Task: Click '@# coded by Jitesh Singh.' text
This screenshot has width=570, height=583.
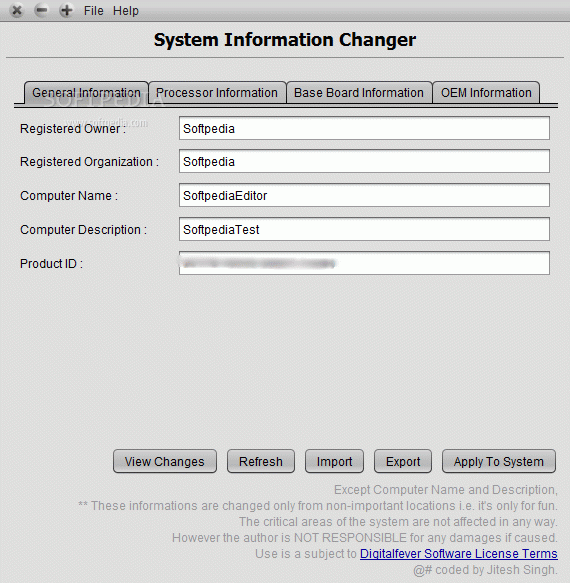Action: coord(485,570)
